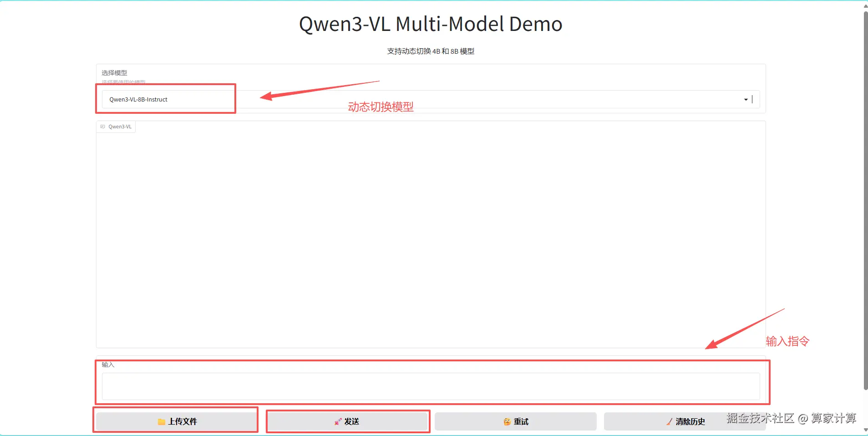Viewport: 868px width, 436px height.
Task: Click the emoji icon on retry button
Action: coord(507,422)
